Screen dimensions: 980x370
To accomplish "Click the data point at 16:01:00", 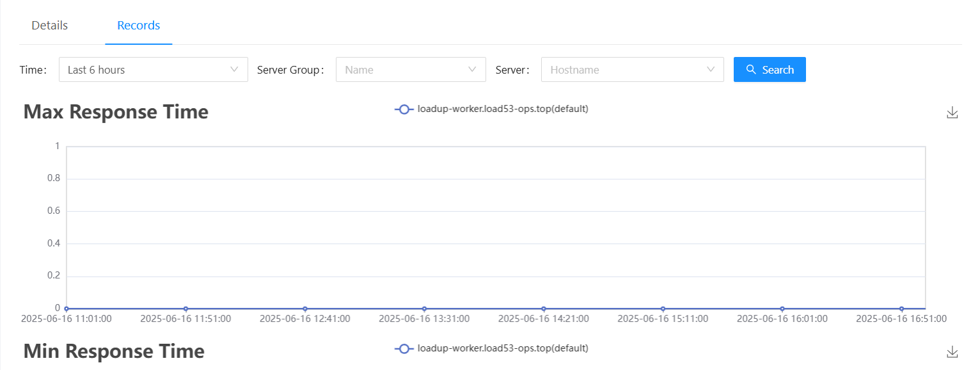I will (782, 309).
